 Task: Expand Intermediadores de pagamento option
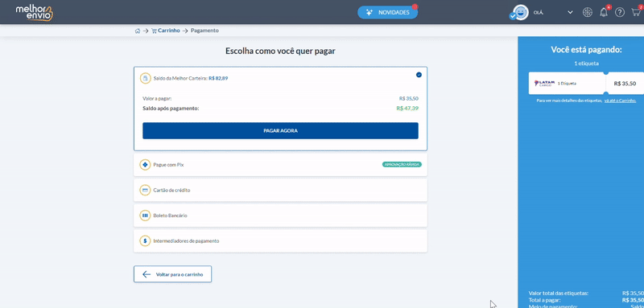[x=280, y=241]
